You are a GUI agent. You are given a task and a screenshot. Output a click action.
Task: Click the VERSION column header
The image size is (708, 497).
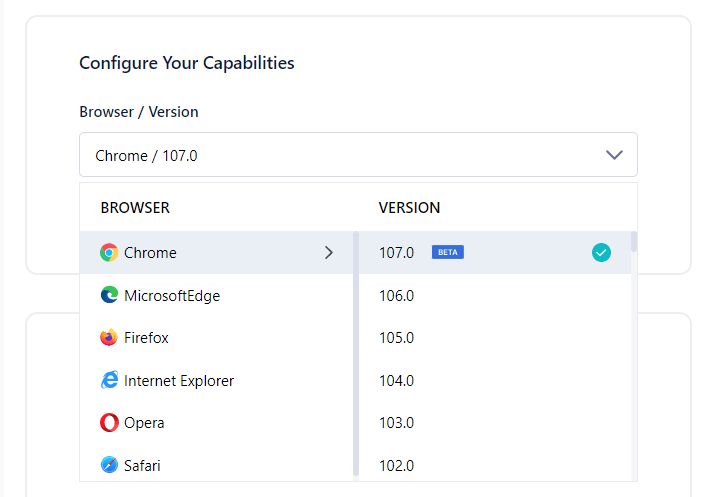point(409,208)
